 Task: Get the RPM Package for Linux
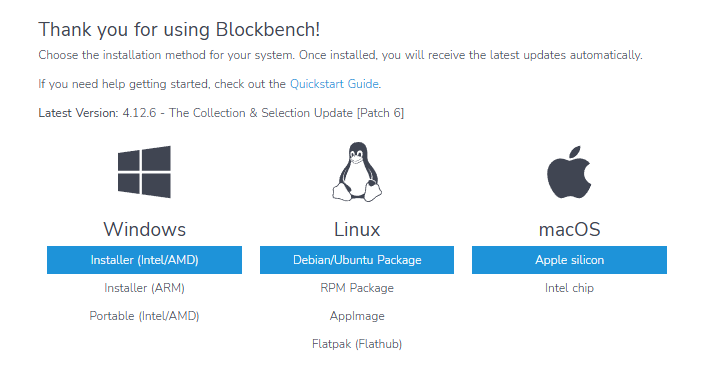(x=357, y=288)
